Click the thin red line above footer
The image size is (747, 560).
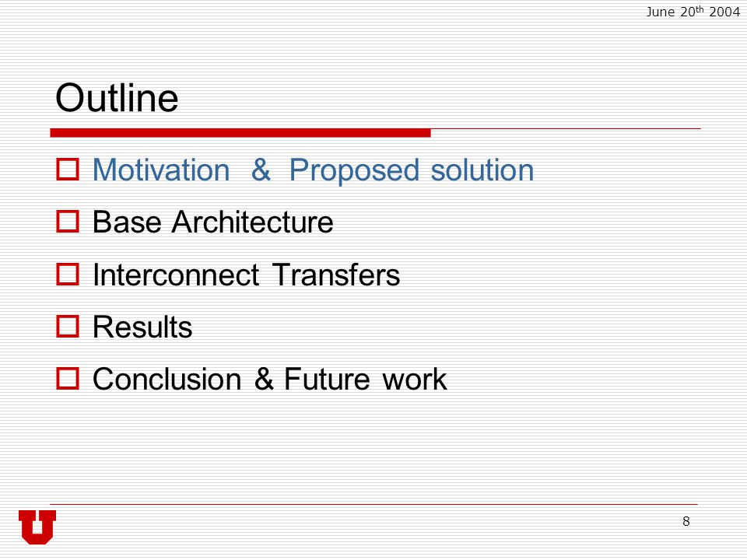click(374, 504)
